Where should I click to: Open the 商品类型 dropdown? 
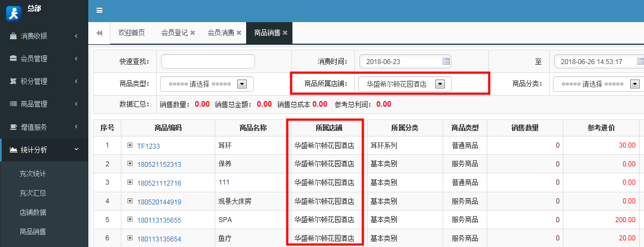coord(241,84)
